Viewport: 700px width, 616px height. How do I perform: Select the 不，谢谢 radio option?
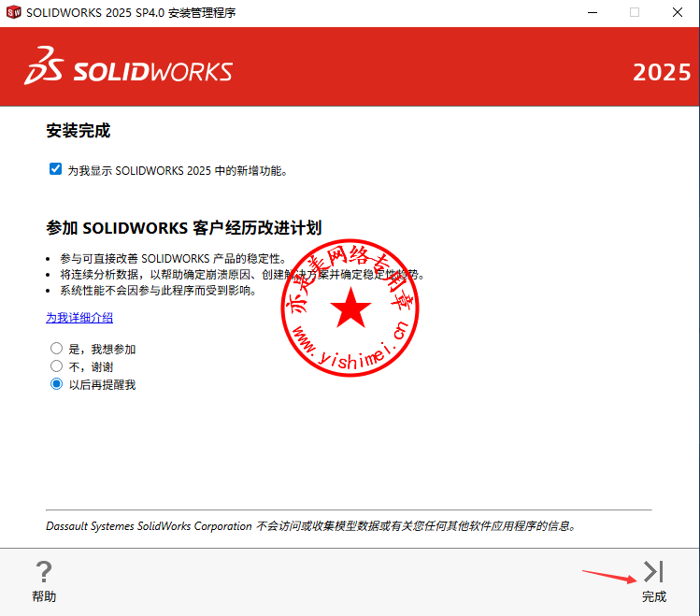click(56, 366)
